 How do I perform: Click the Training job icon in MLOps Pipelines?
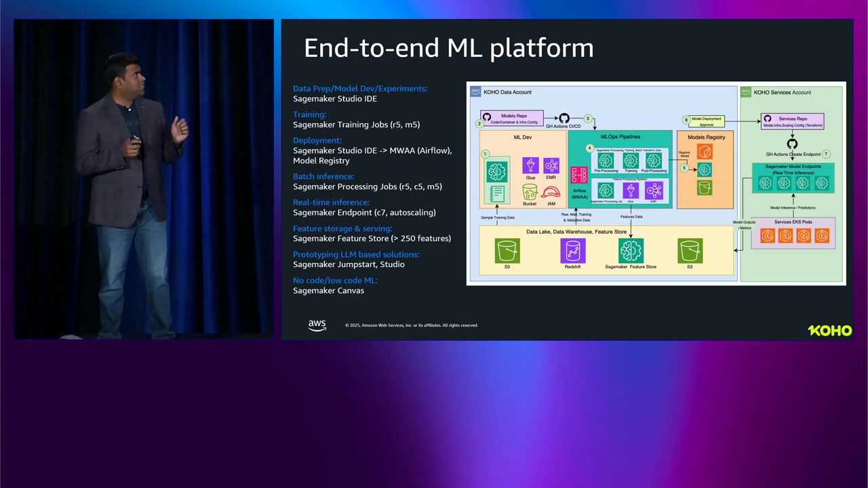[631, 161]
